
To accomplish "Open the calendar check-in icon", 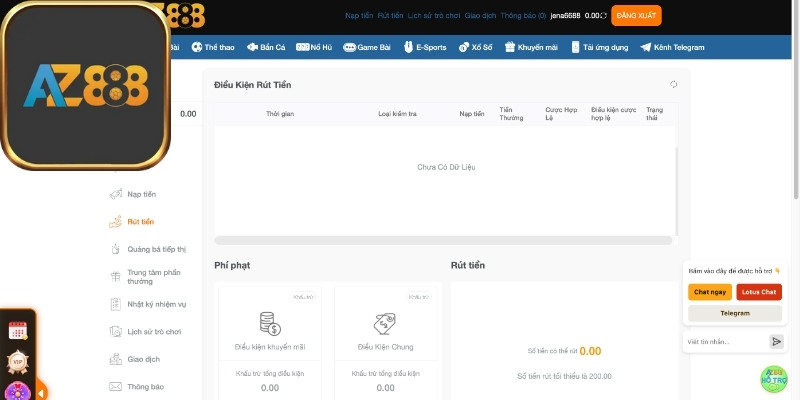I will point(17,330).
